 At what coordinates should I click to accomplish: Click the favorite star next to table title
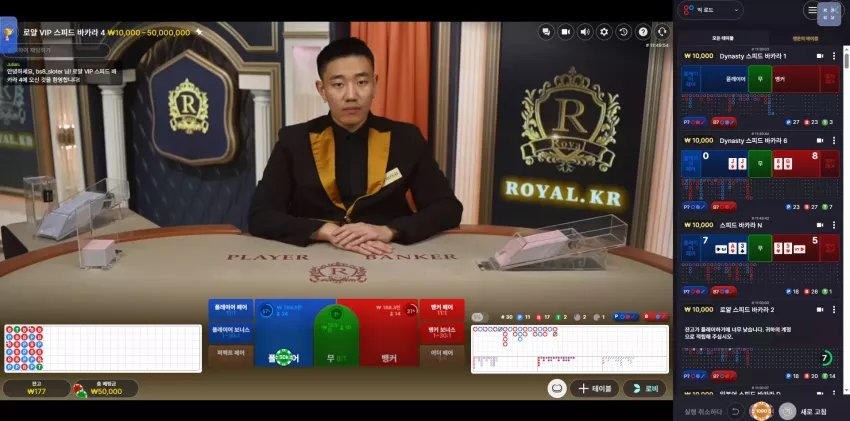pyautogui.click(x=199, y=32)
